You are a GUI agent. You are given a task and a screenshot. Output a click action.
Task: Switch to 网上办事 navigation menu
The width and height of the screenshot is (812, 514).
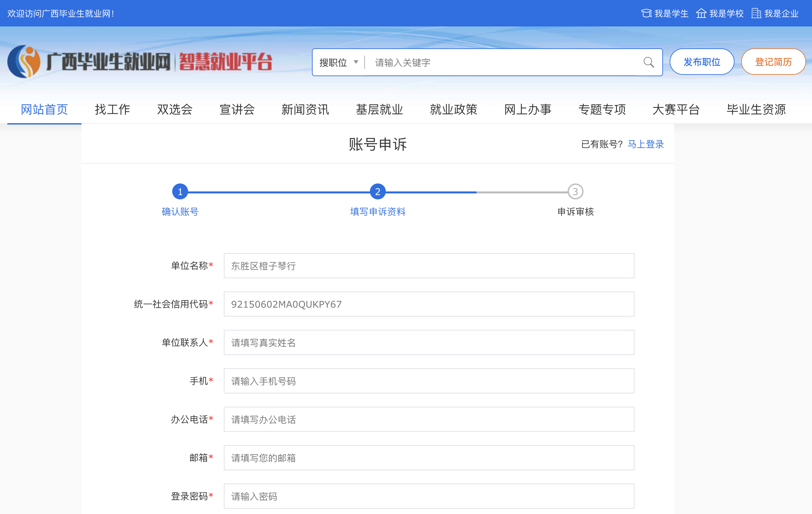pos(528,110)
